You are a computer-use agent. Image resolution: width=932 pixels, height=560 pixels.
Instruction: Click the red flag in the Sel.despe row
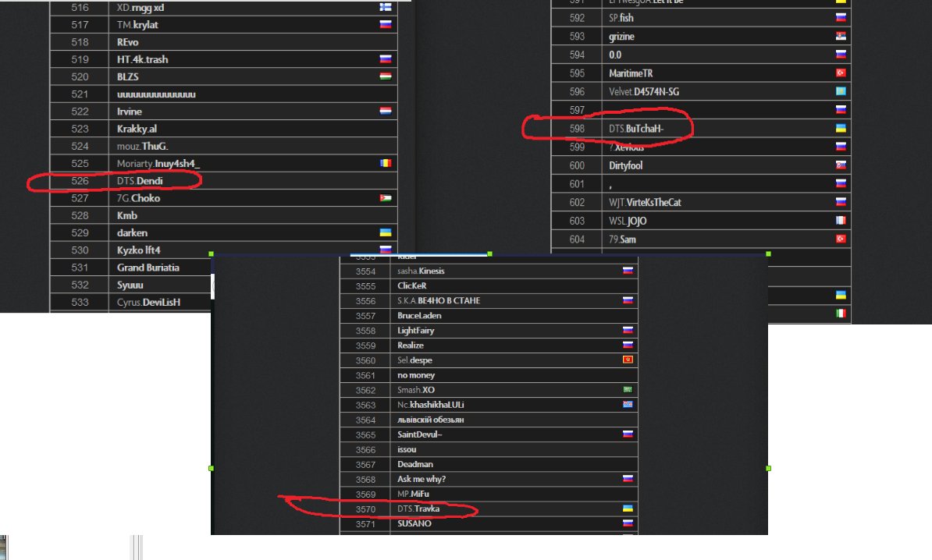click(628, 360)
